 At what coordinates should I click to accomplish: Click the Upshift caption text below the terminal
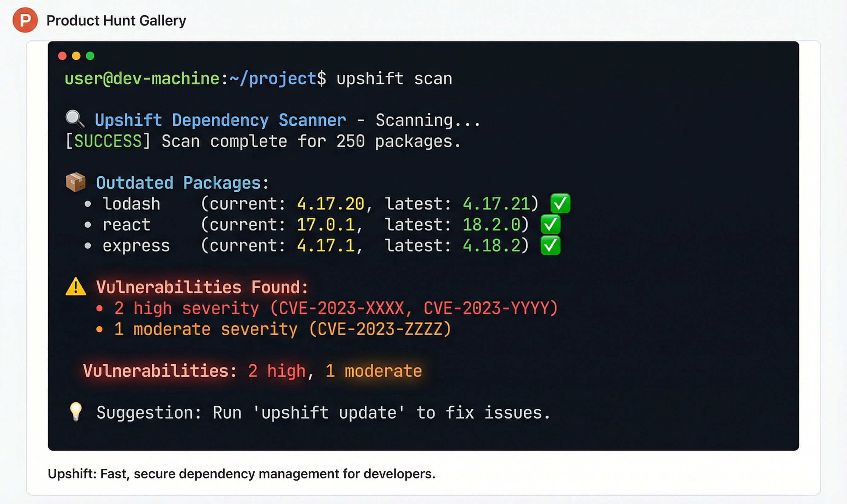[x=241, y=473]
